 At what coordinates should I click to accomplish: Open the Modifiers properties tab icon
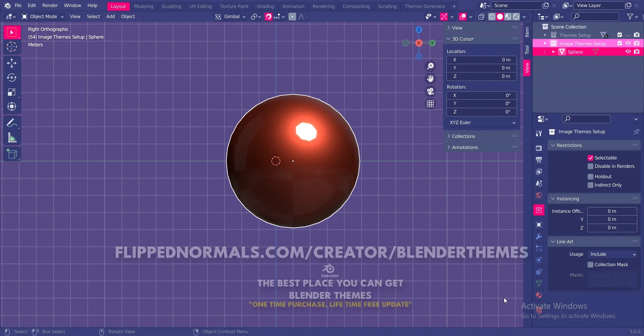[x=539, y=237]
